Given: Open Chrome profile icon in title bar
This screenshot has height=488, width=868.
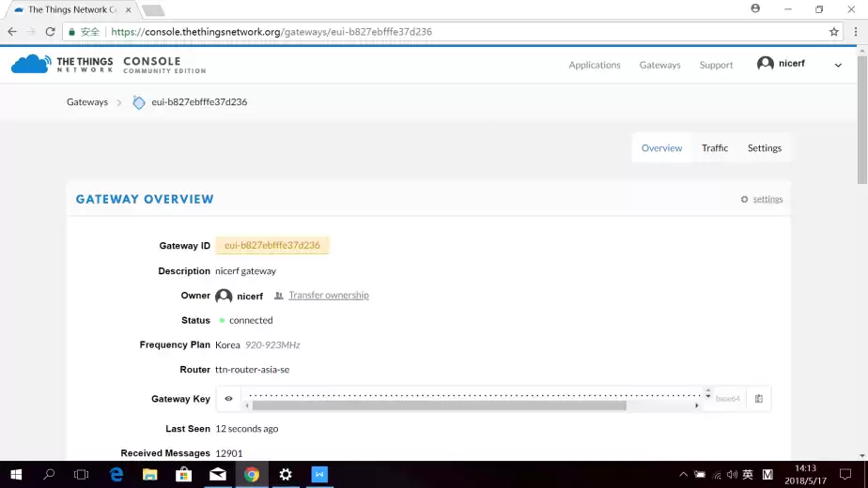Looking at the screenshot, I should [755, 8].
